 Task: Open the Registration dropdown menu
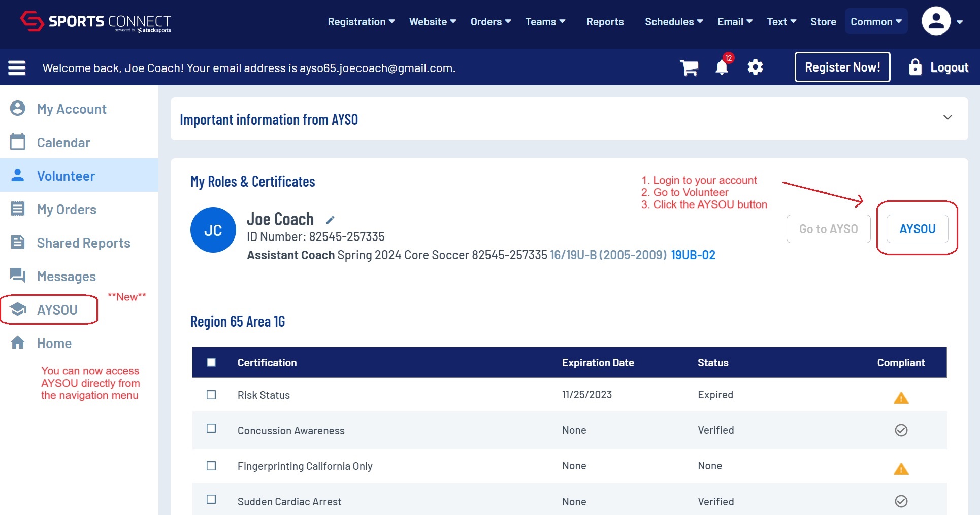coord(361,22)
